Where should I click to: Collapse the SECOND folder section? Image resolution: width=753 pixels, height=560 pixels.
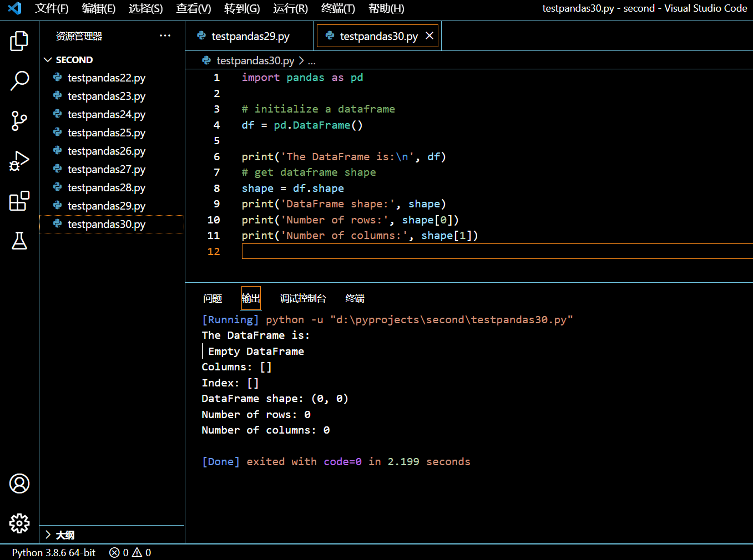(x=48, y=60)
